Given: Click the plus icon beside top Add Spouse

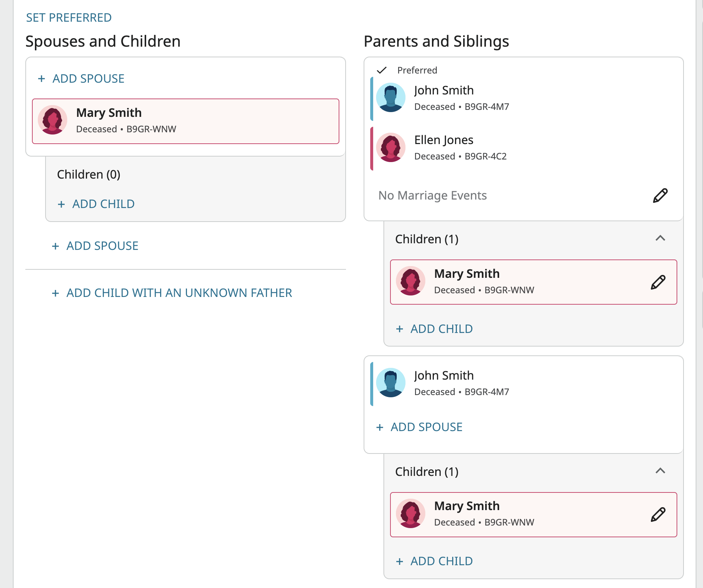Looking at the screenshot, I should pyautogui.click(x=42, y=79).
